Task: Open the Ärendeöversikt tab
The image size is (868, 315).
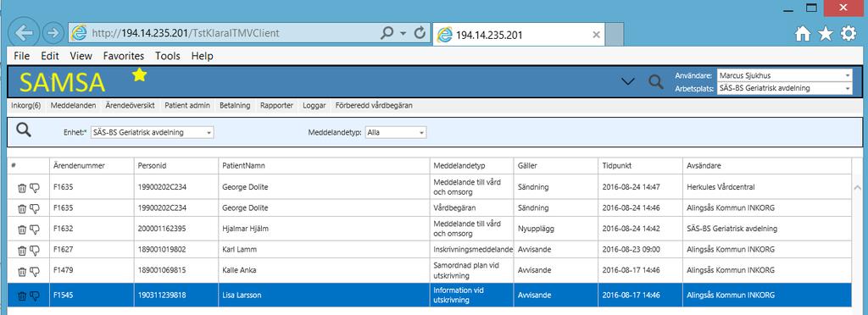Action: click(x=130, y=106)
